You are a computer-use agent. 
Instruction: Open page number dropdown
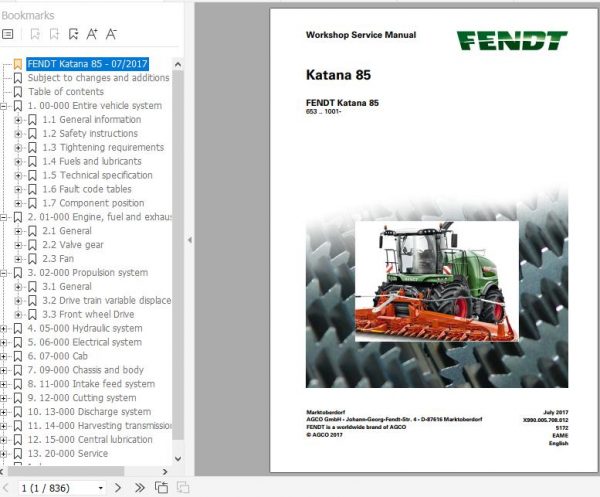pyautogui.click(x=101, y=488)
